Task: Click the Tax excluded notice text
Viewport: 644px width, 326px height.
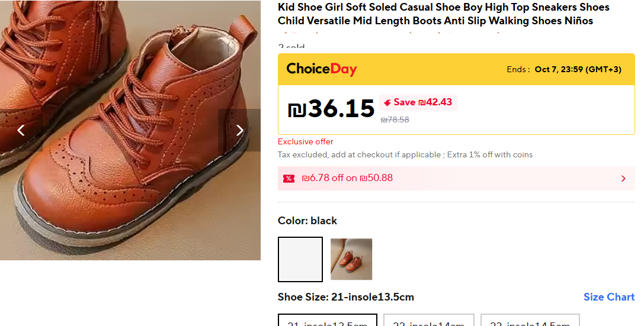Action: 405,155
